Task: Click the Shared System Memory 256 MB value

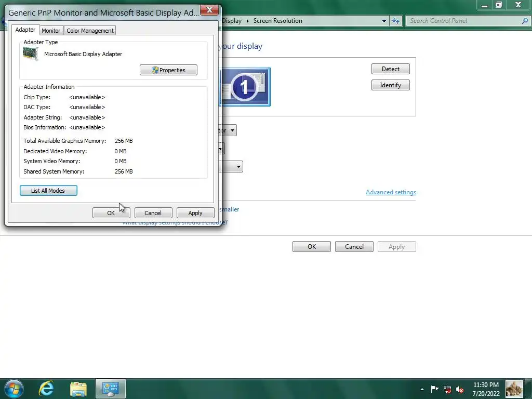Action: pos(124,171)
